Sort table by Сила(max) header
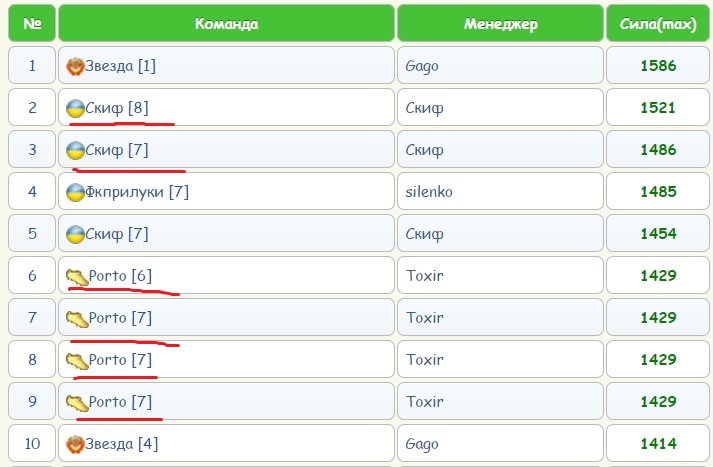713x467 pixels. (x=657, y=23)
